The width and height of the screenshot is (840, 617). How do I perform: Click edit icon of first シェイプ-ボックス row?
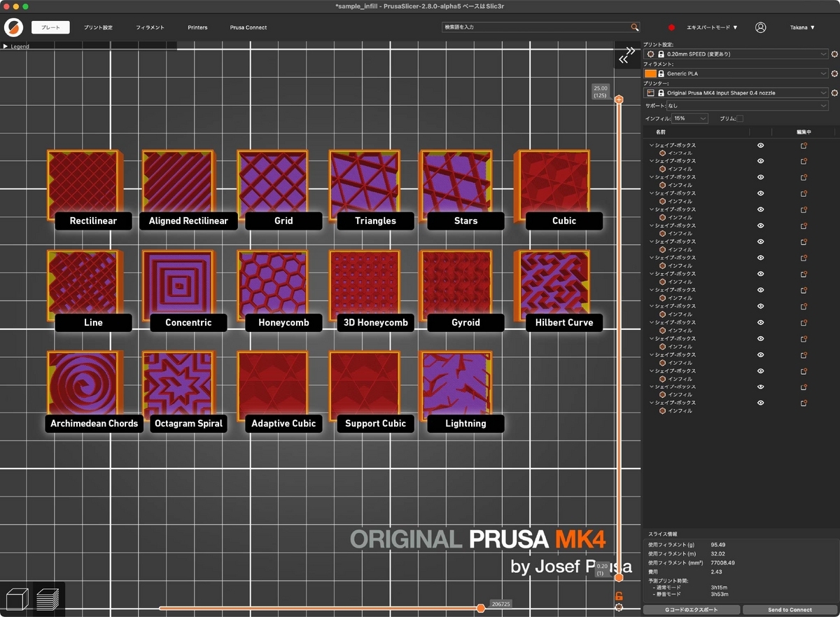click(804, 146)
